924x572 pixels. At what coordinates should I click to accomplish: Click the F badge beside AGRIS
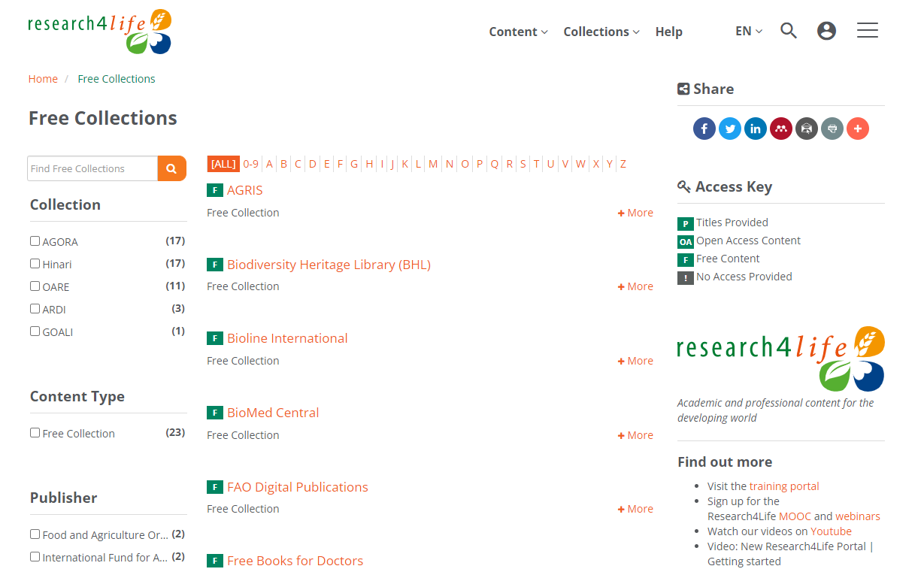coord(214,190)
